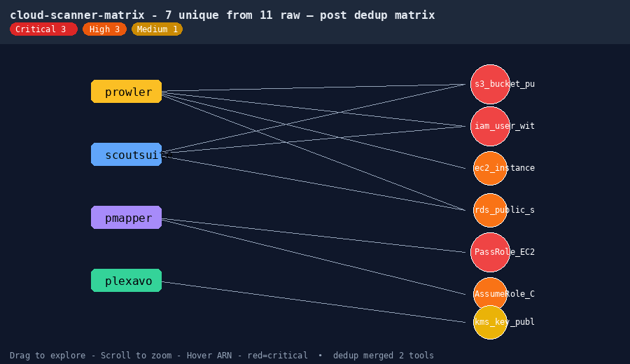This screenshot has height=364, width=630.
Task: Select the iam_user_wit finding circle
Action: (490, 126)
